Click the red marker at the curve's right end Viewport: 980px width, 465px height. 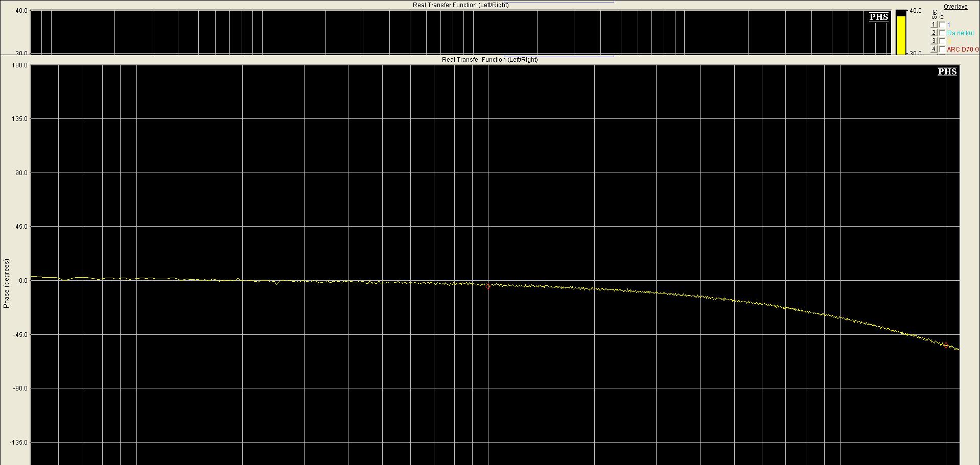click(946, 346)
